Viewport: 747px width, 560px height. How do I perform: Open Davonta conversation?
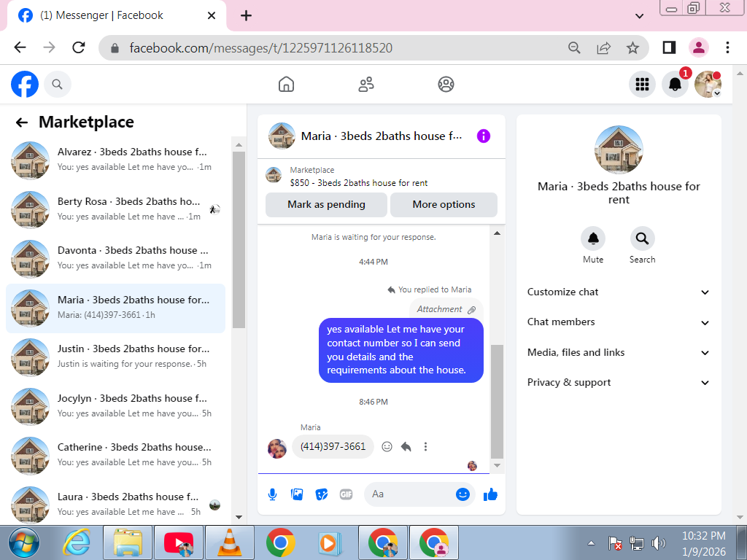pos(115,259)
